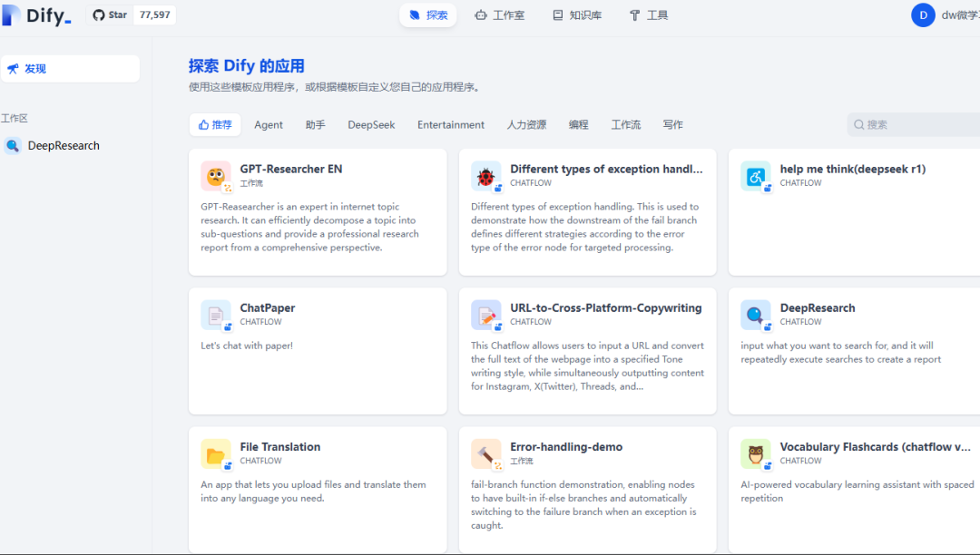Open the 工具 tab

tap(648, 15)
